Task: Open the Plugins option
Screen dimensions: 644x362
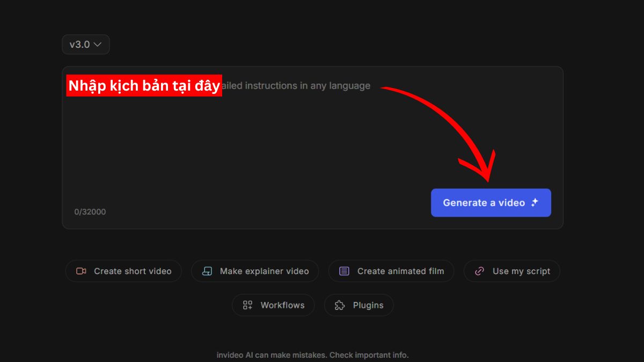Action: click(x=358, y=305)
